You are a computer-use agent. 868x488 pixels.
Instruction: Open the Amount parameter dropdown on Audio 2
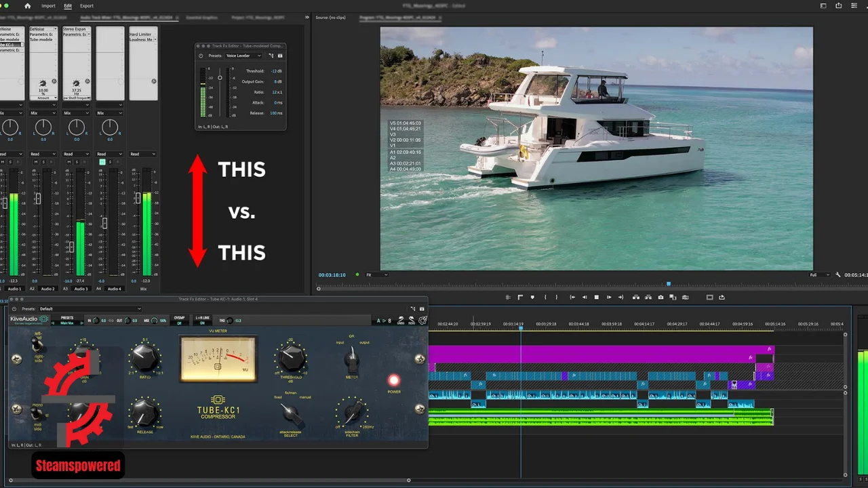(x=43, y=98)
